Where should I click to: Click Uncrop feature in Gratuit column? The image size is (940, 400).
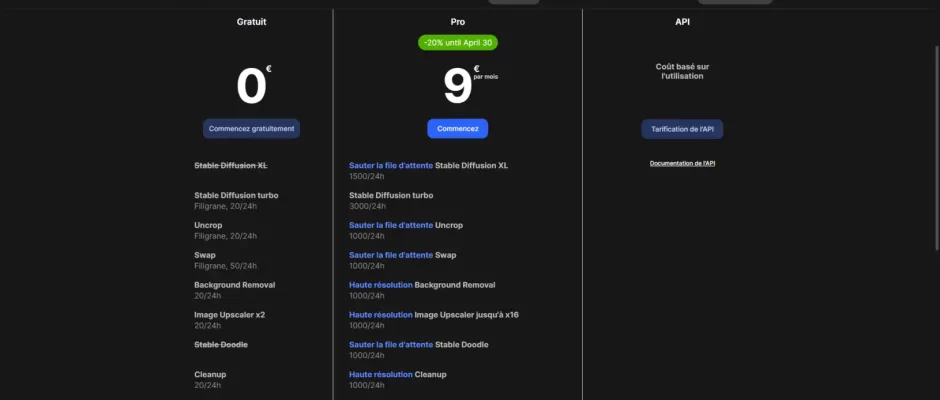(208, 225)
